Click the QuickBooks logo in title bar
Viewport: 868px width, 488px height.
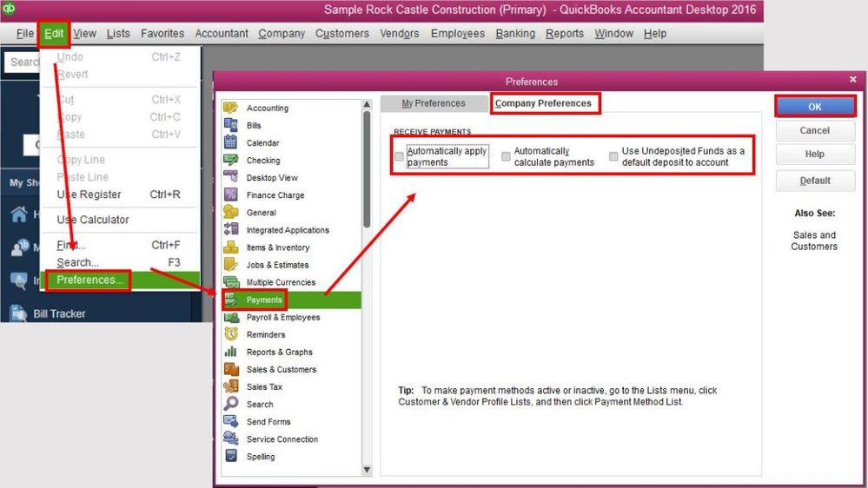click(9, 9)
